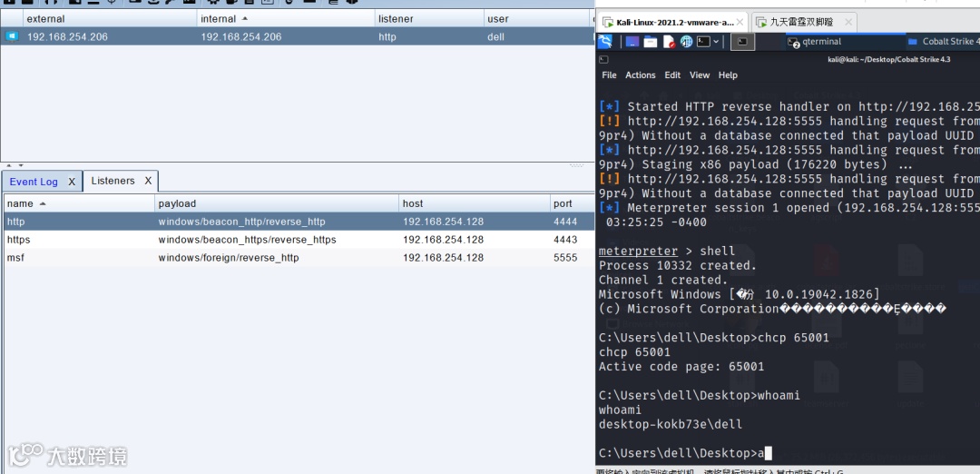
Task: Click the sort arrow on name column
Action: pos(43,204)
